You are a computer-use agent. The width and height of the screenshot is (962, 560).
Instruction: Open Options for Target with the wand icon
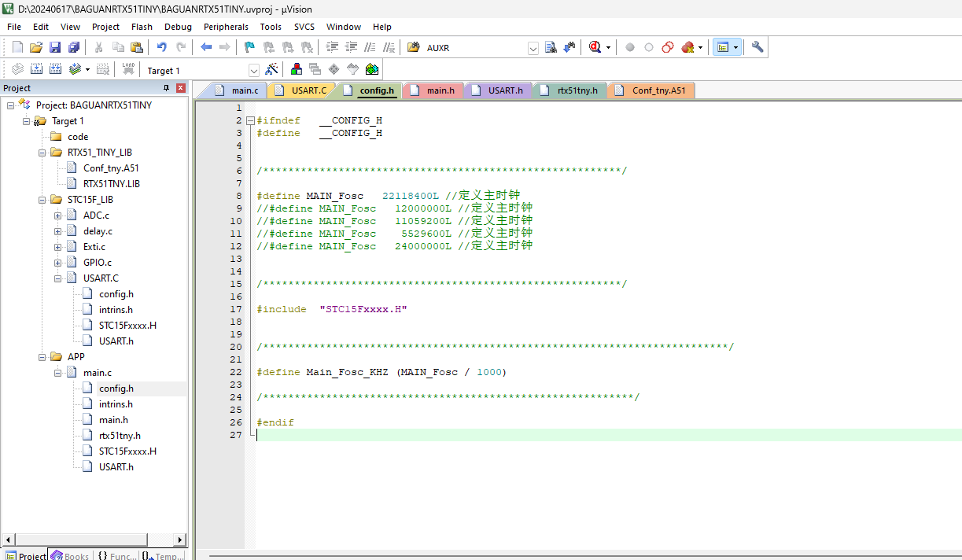click(271, 69)
